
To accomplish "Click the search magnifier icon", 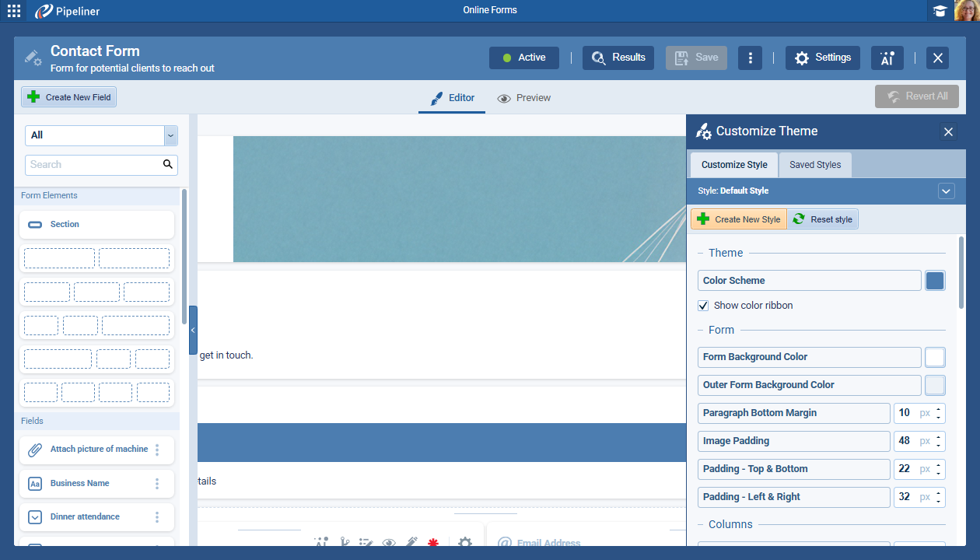I will click(167, 164).
